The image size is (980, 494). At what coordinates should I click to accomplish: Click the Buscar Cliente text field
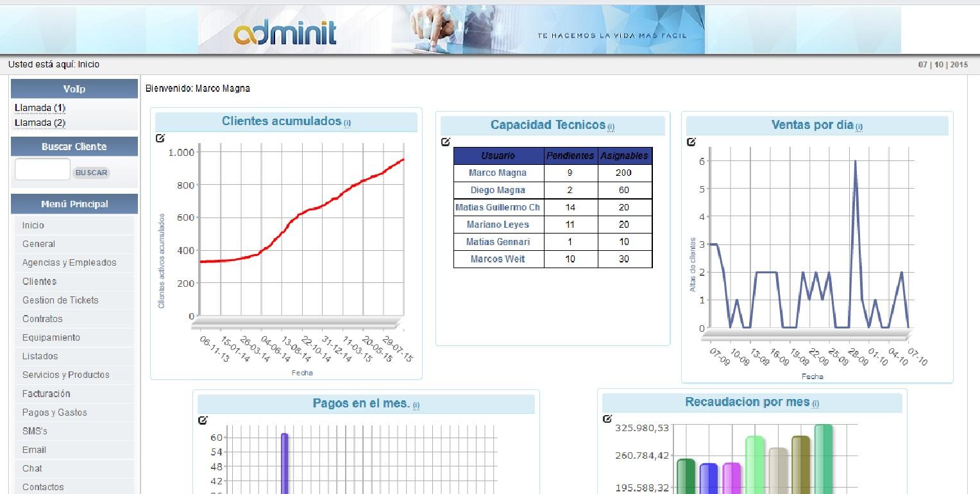[x=42, y=169]
